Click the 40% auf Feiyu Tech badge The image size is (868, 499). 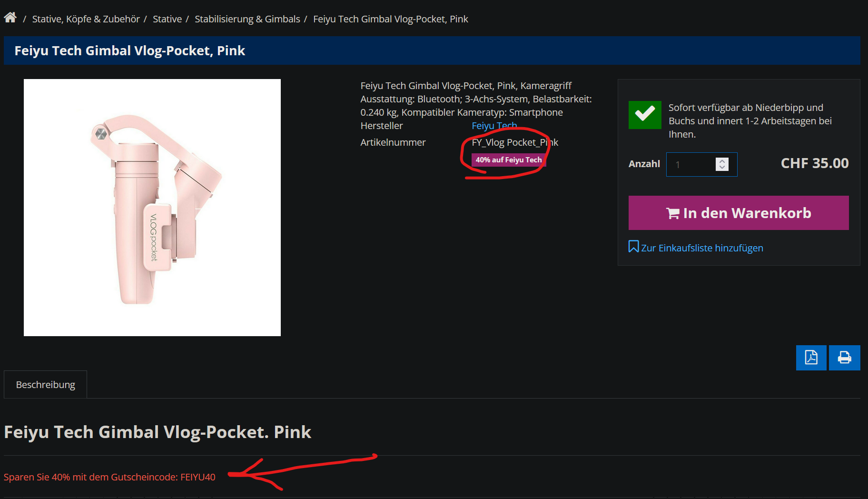[x=508, y=160]
